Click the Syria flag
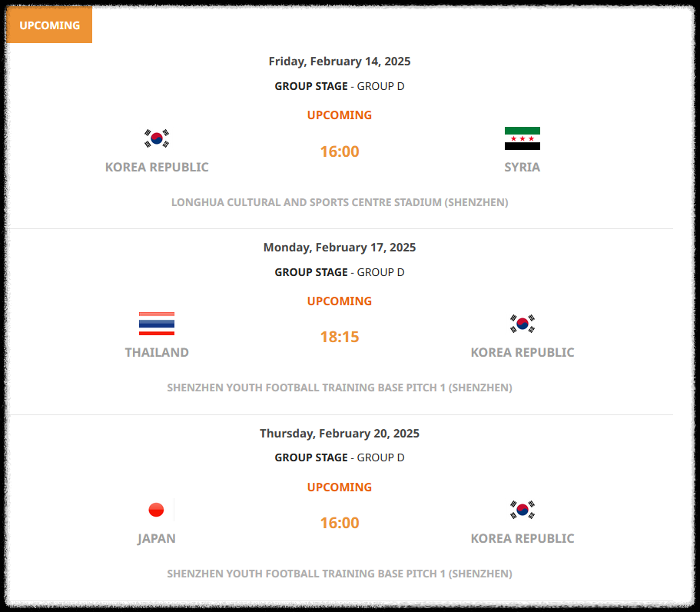The image size is (700, 612). click(523, 138)
